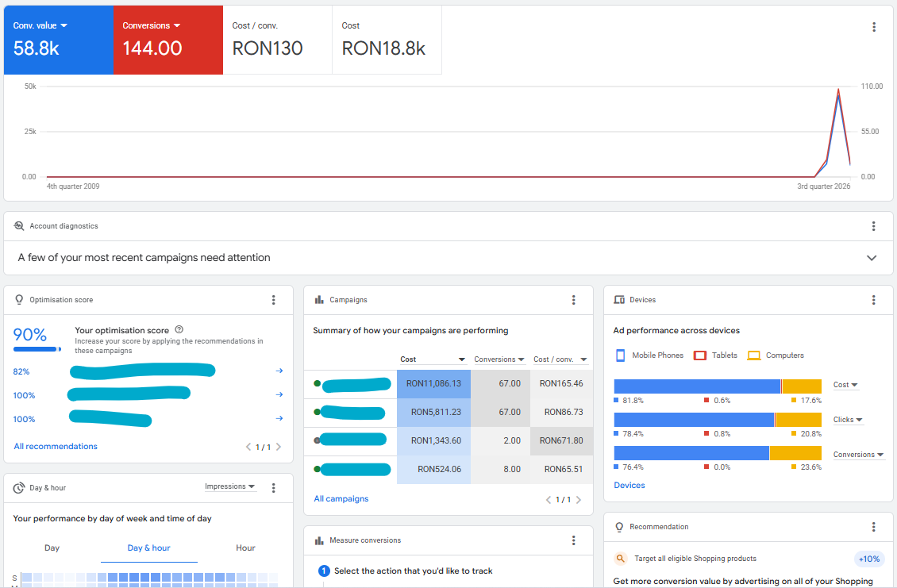Open Account diagnostics three-dot menu

point(873,226)
